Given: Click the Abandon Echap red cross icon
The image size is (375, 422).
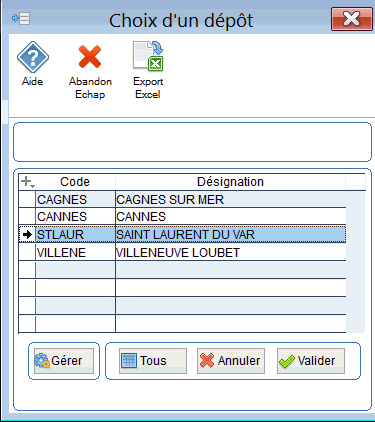Looking at the screenshot, I should pos(90,57).
